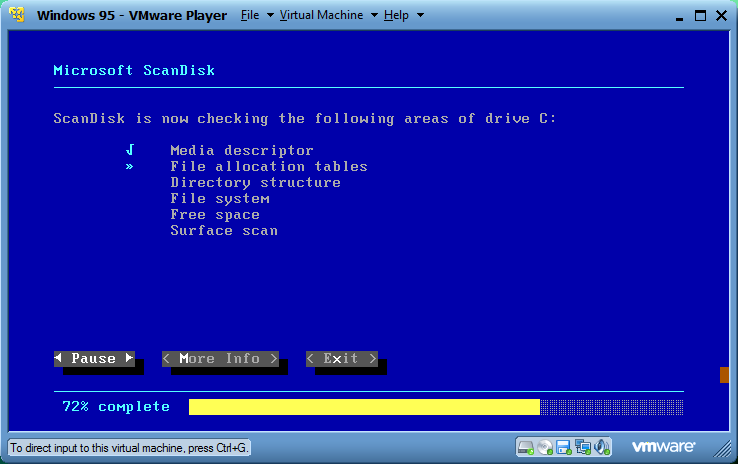Click the CD/DVD drive device icon
738x464 pixels.
[545, 447]
